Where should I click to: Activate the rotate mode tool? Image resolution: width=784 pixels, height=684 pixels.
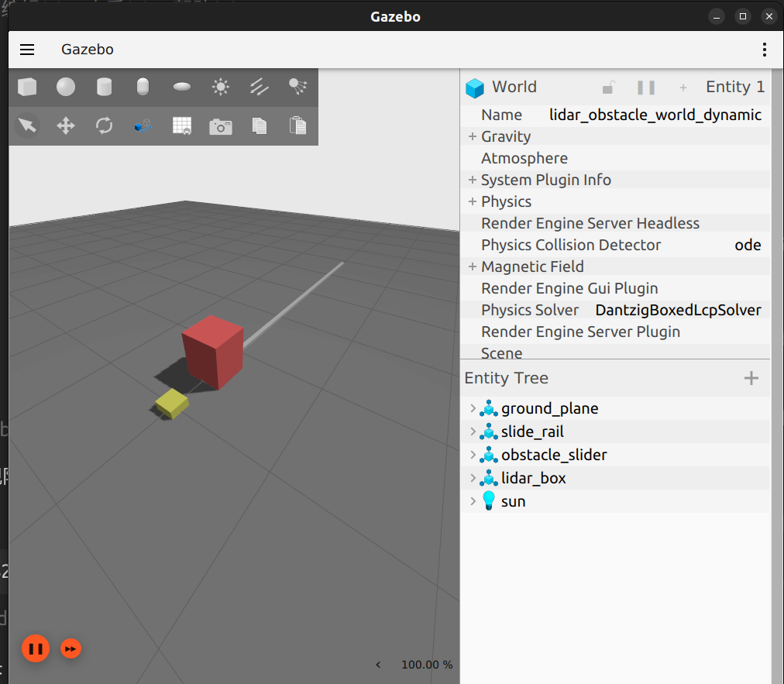point(104,125)
